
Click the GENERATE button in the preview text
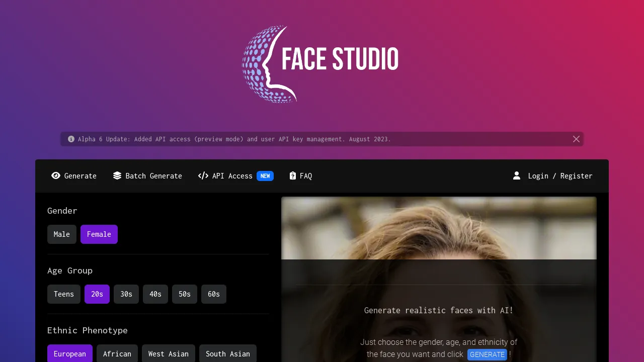click(x=487, y=354)
